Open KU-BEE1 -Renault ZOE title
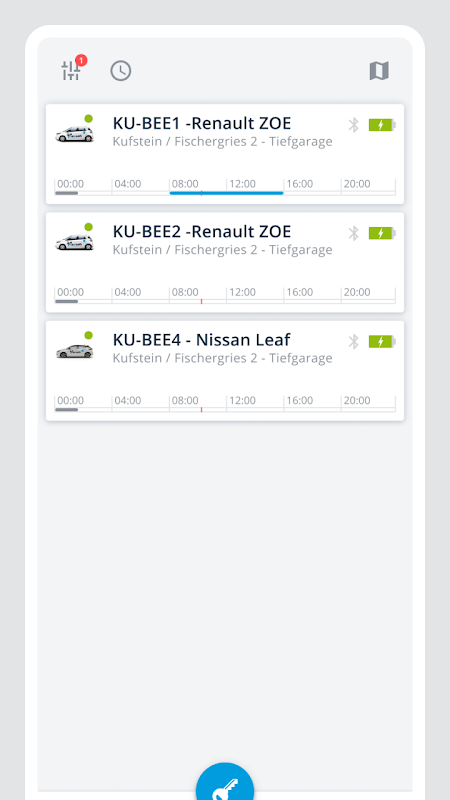 tap(202, 123)
